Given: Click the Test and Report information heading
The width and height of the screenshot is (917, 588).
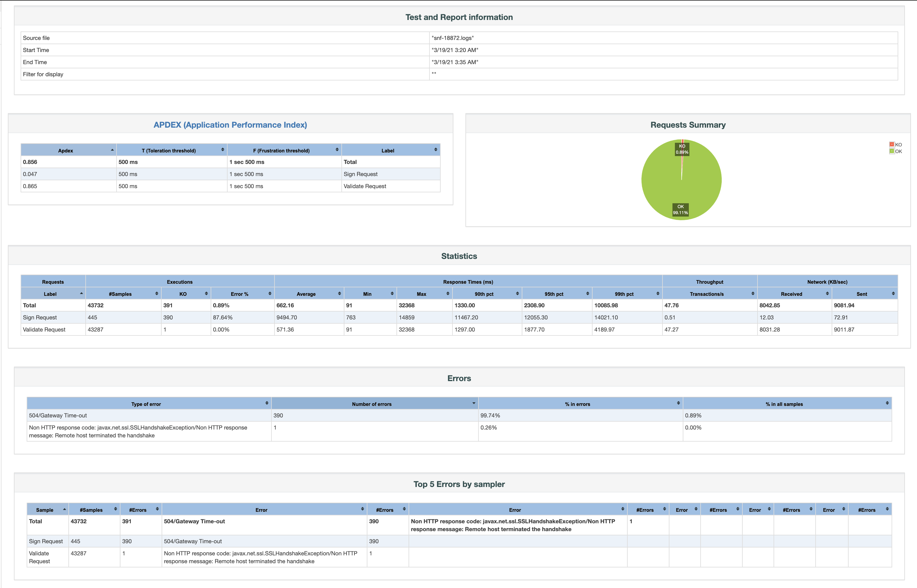Looking at the screenshot, I should coord(459,17).
